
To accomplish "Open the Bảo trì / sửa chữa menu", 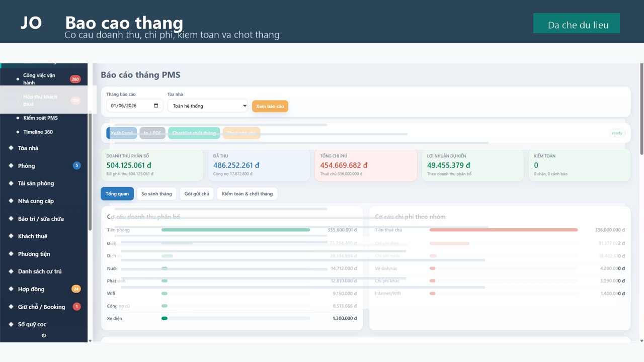I will pyautogui.click(x=41, y=219).
